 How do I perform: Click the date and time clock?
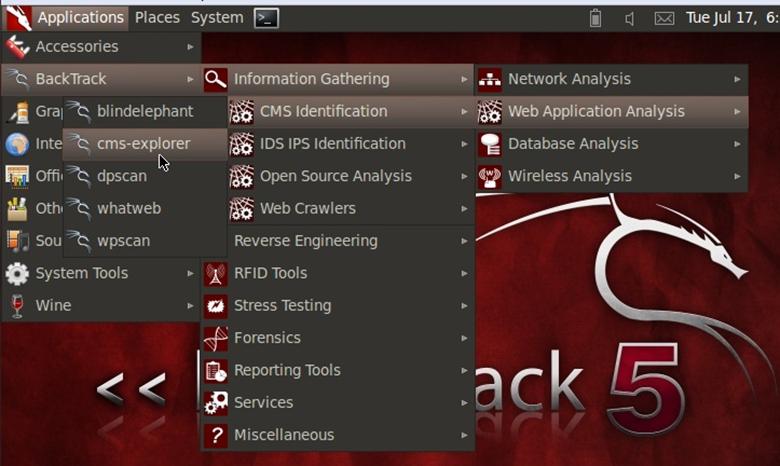[732, 18]
